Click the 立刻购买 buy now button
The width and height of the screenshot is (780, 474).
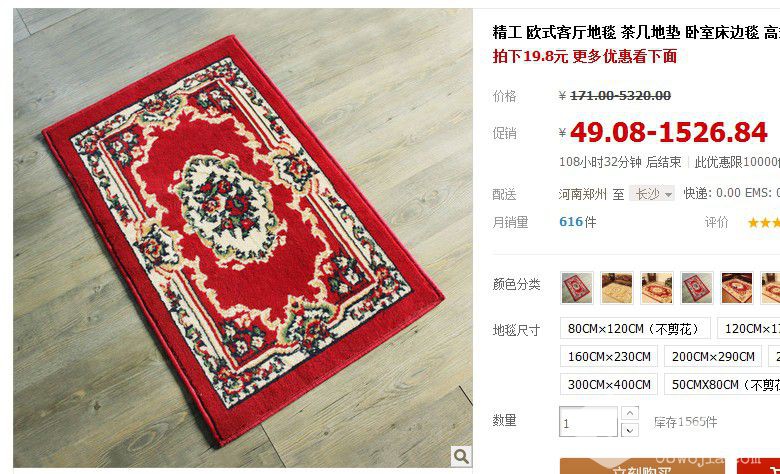tap(642, 467)
